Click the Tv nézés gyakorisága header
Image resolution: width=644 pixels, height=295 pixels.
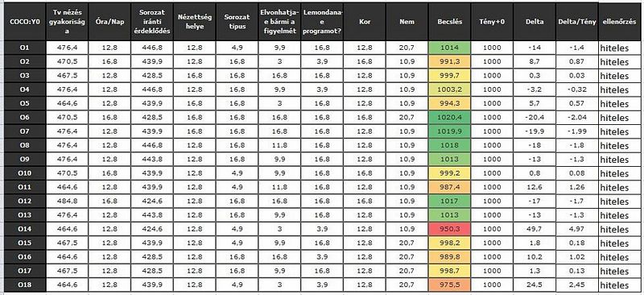coord(67,22)
